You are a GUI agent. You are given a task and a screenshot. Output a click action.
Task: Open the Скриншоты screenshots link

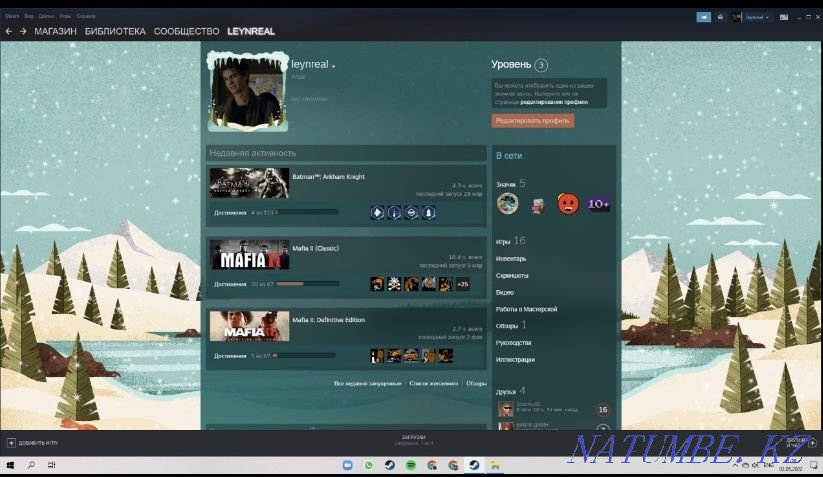(512, 275)
